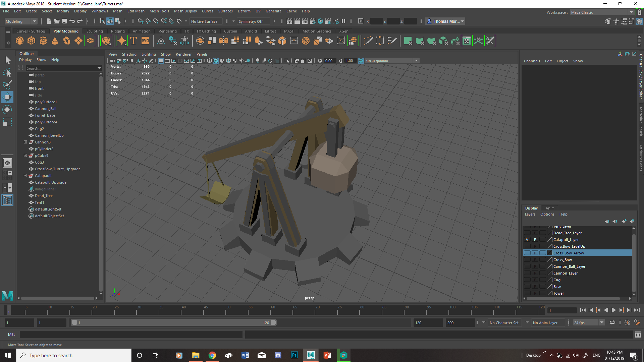This screenshot has width=644, height=362.
Task: Click the Thomas Mor... account button
Action: [445, 21]
